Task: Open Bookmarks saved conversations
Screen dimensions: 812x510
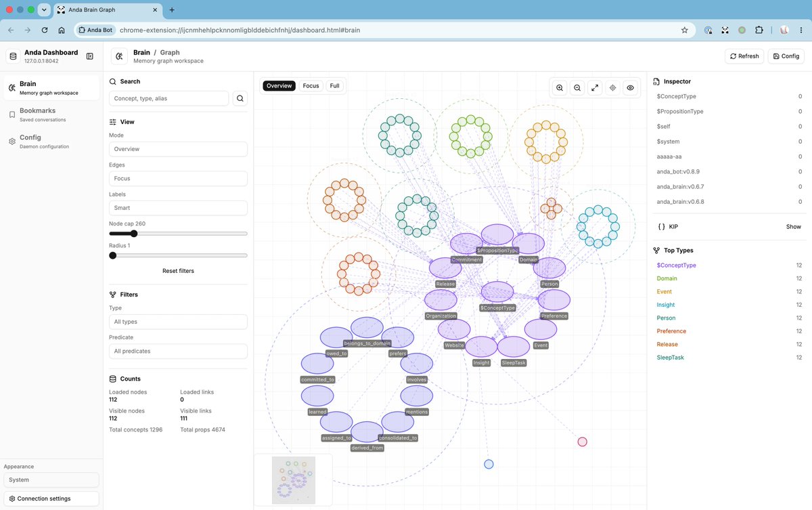Action: coord(51,114)
